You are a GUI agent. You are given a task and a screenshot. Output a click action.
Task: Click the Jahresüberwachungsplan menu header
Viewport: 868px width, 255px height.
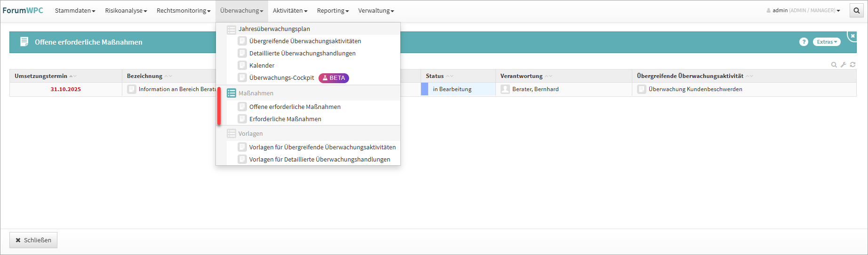(x=274, y=29)
